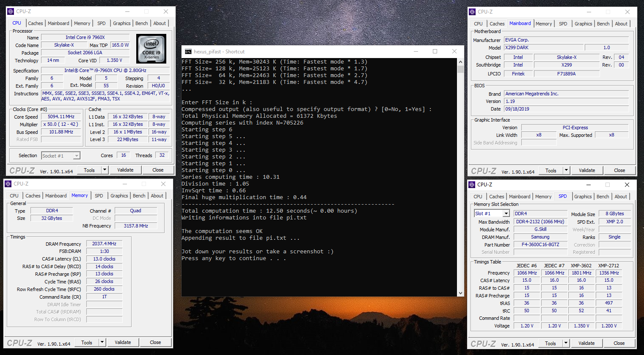The height and width of the screenshot is (355, 644).
Task: Click 'Total computation time : 12.50 seconds' line
Action: pos(269,211)
